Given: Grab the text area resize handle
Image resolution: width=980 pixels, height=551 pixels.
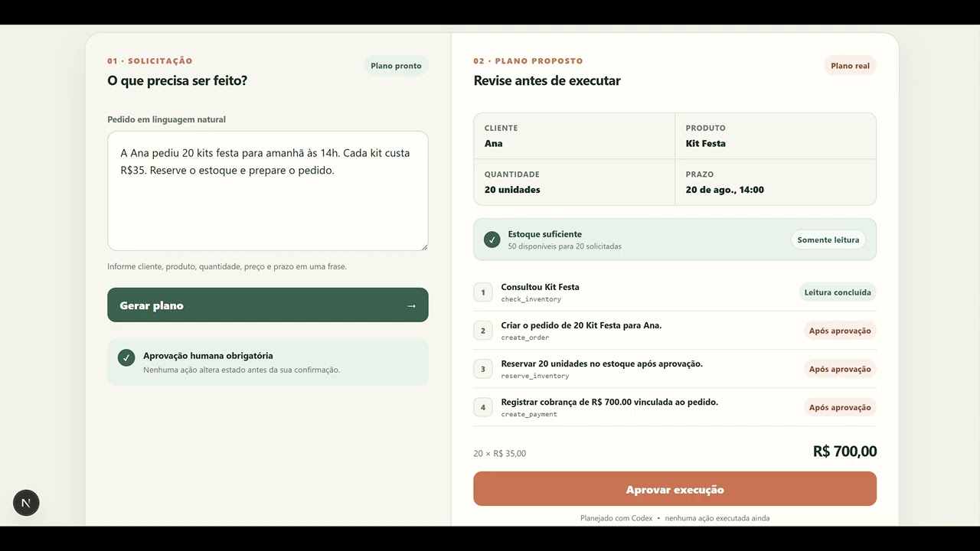Looking at the screenshot, I should [424, 246].
